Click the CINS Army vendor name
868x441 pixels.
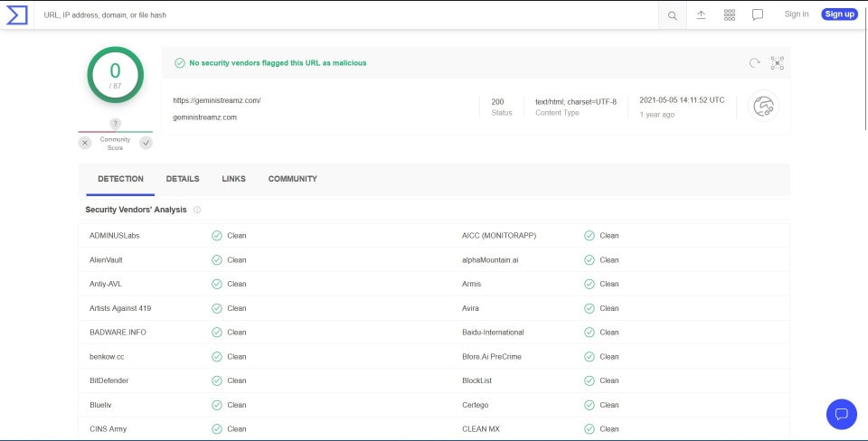pyautogui.click(x=108, y=429)
